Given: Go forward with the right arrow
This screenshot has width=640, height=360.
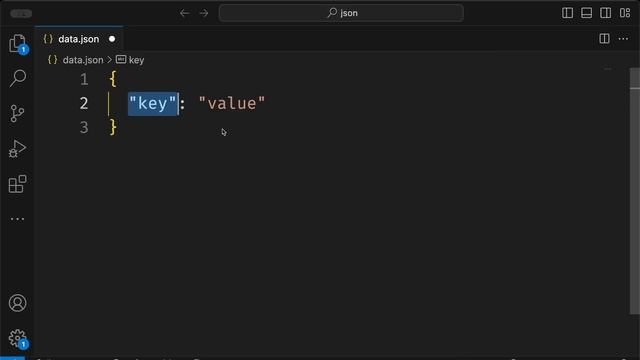Looking at the screenshot, I should click(204, 13).
